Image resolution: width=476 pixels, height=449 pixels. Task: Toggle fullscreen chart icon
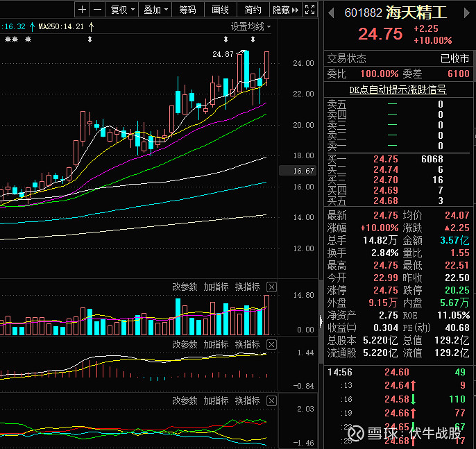pyautogui.click(x=309, y=10)
